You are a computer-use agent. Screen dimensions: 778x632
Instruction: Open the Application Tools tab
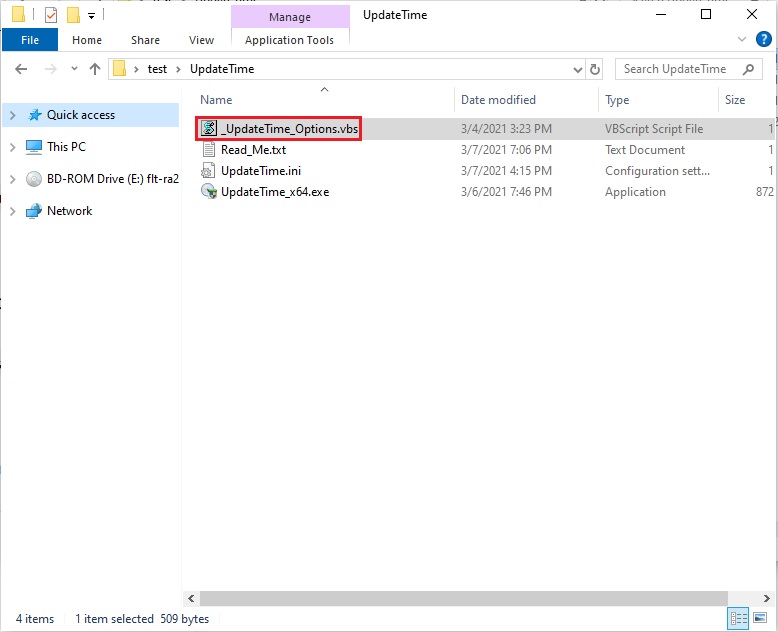click(x=290, y=40)
